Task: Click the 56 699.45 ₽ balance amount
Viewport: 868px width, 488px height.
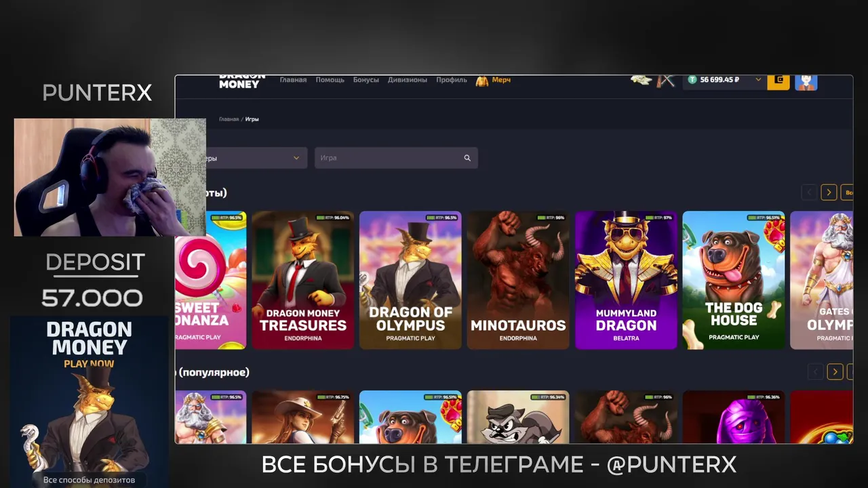Action: (719, 80)
